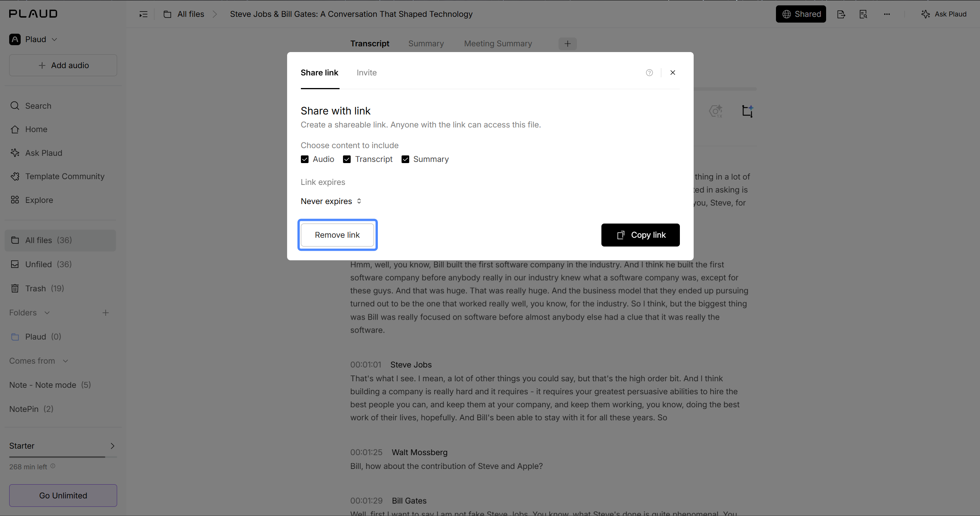Collapse the sidebar with the toggle icon
The width and height of the screenshot is (980, 516).
pos(144,14)
